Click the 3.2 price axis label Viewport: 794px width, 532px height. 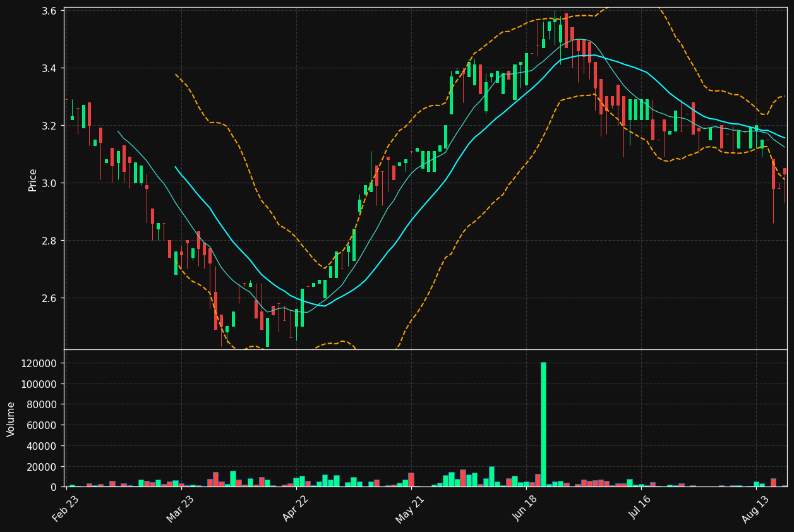pos(50,126)
